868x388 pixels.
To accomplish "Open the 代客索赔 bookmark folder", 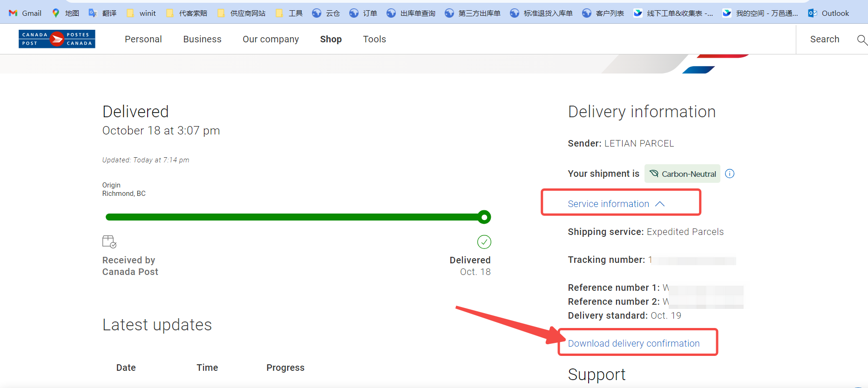I will pos(186,13).
